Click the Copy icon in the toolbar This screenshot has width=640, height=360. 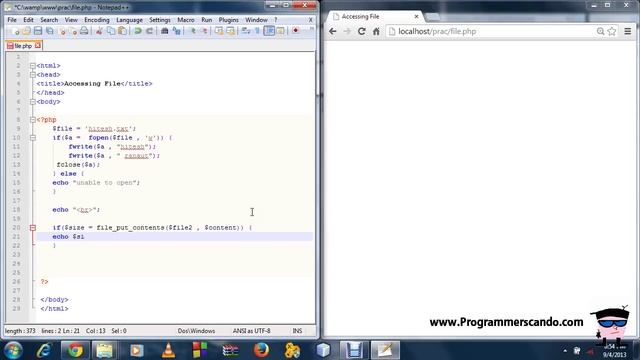[111, 31]
